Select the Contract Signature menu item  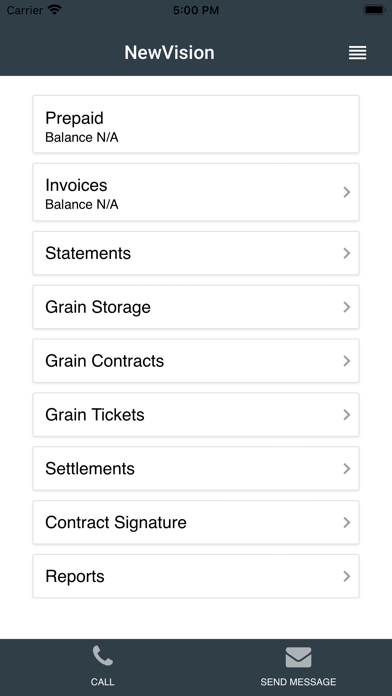click(196, 522)
